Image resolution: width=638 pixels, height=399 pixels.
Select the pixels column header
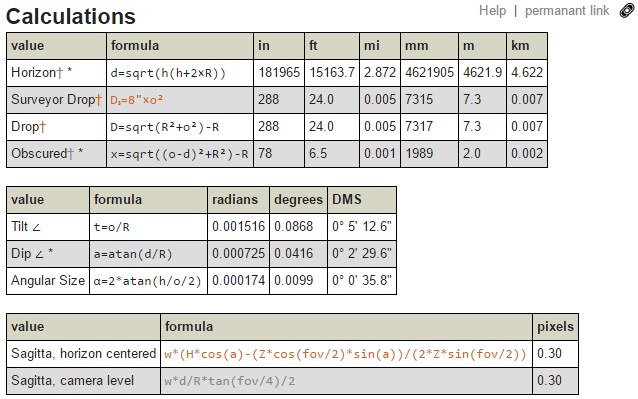555,327
